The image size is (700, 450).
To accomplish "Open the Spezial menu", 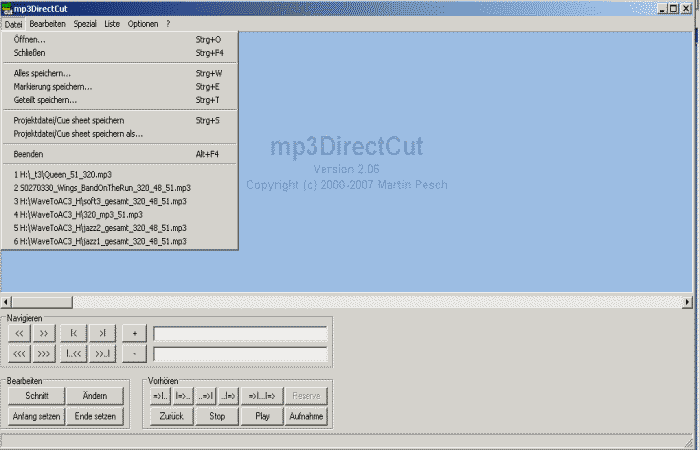I will pyautogui.click(x=85, y=23).
